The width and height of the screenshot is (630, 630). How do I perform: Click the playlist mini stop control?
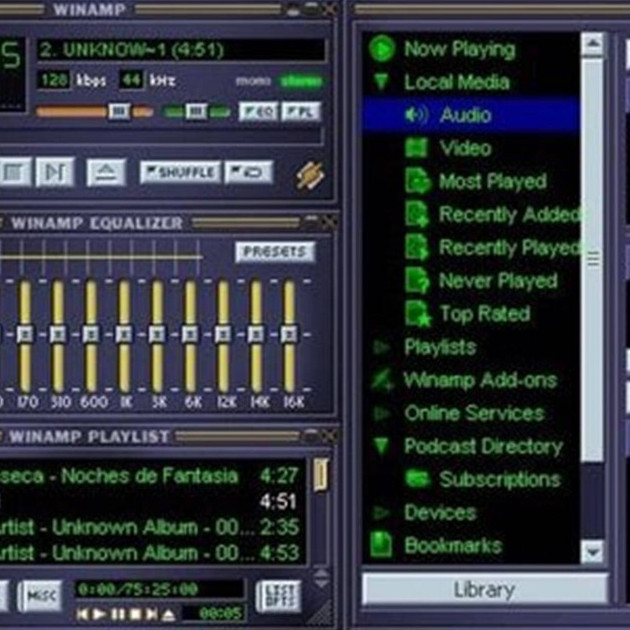[135, 614]
